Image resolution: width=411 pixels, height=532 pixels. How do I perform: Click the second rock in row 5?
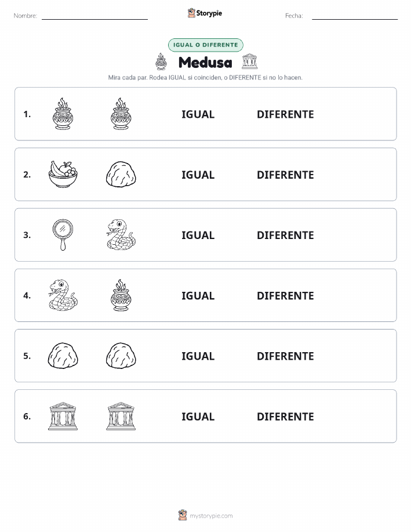pos(121,356)
